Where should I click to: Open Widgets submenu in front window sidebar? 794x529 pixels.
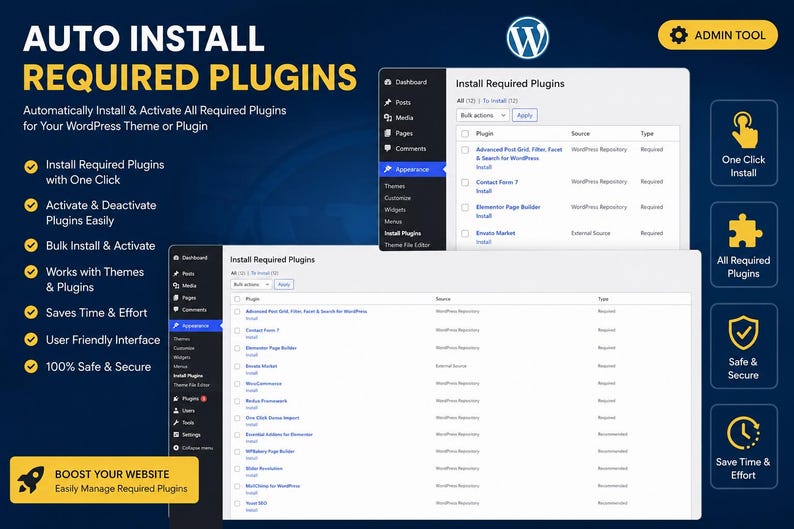click(182, 357)
